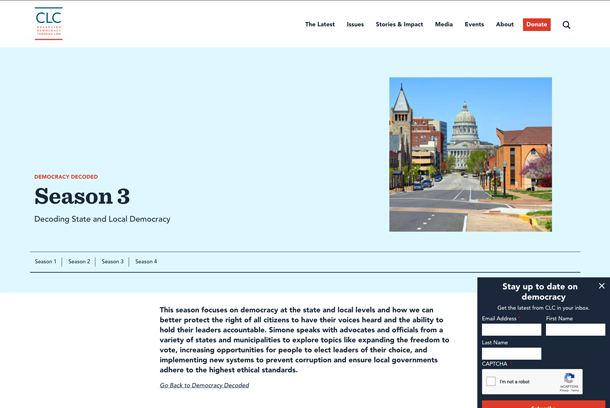The image size is (610, 408).
Task: Click the Democracy Decoded red label
Action: 66,177
